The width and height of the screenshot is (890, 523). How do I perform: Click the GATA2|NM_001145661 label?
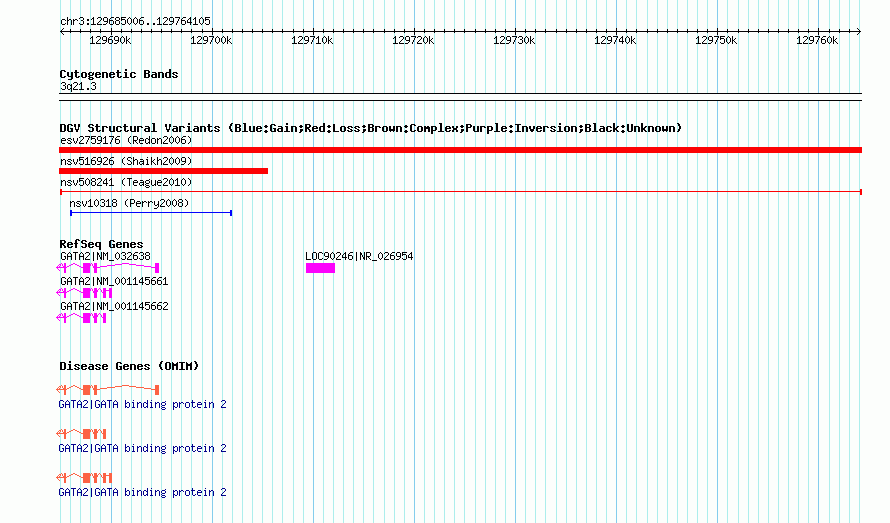pos(114,282)
